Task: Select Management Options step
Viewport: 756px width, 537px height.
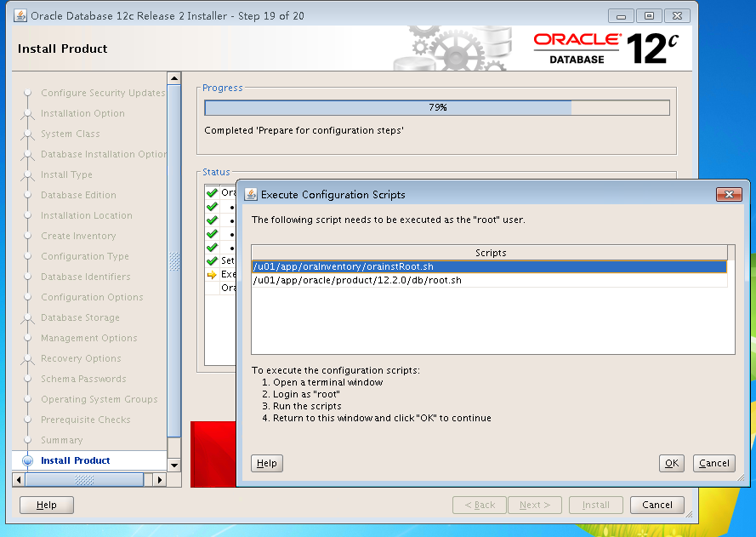Action: tap(89, 338)
